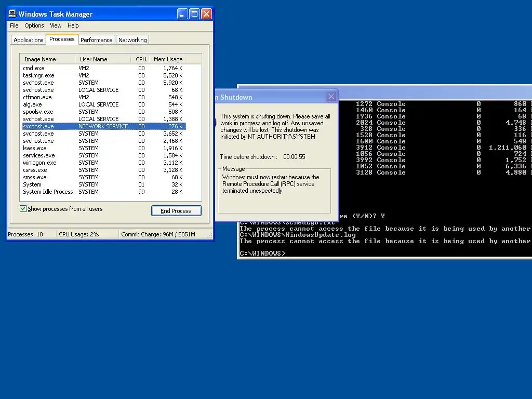Close the System Shutdown dialog

click(x=331, y=97)
